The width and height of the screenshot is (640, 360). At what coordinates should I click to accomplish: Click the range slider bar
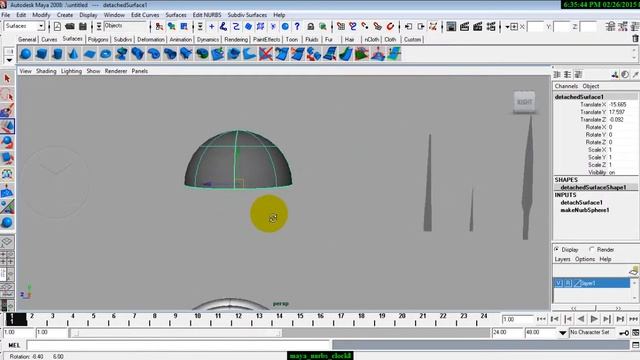pyautogui.click(x=176, y=333)
